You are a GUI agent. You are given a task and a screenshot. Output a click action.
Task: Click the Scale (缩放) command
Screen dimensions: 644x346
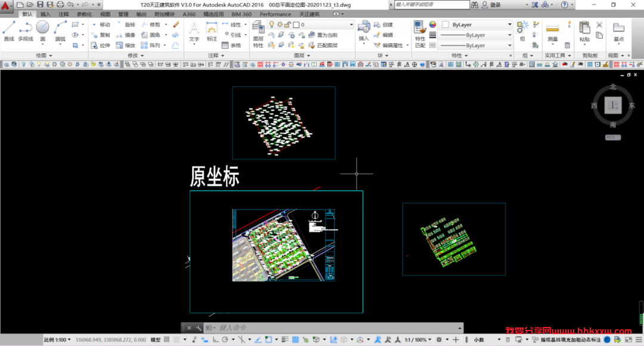pos(126,45)
